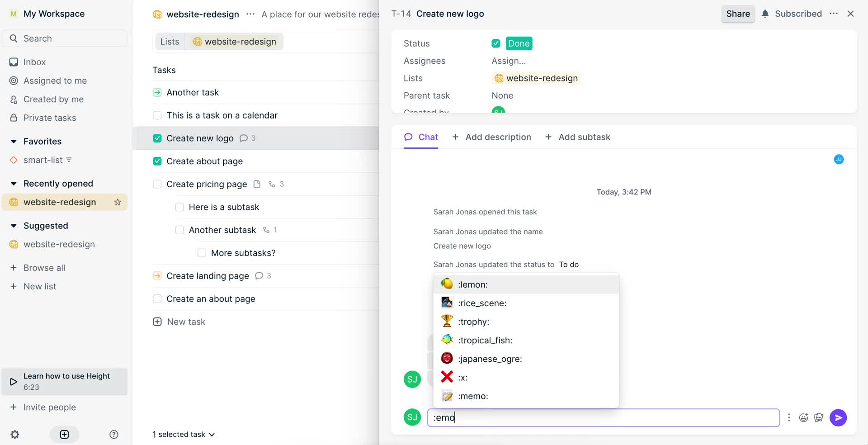Switch to the Chat tab

[421, 137]
